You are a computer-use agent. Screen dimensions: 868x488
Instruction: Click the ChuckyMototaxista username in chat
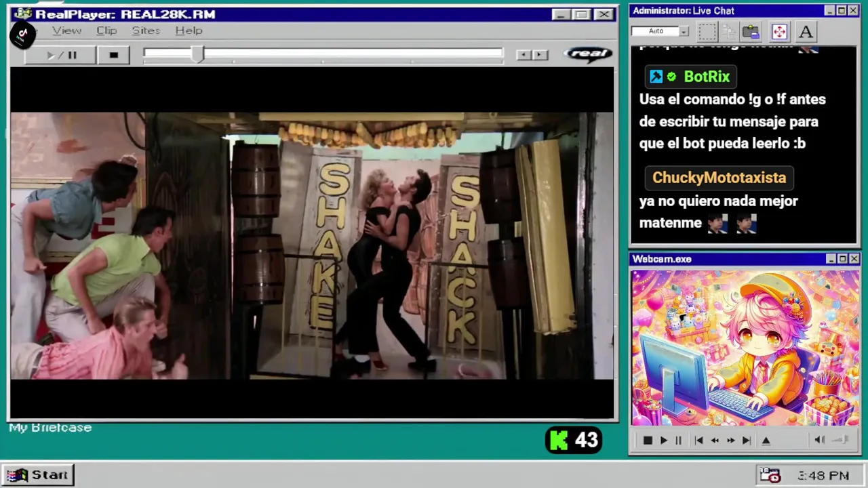[x=719, y=178]
